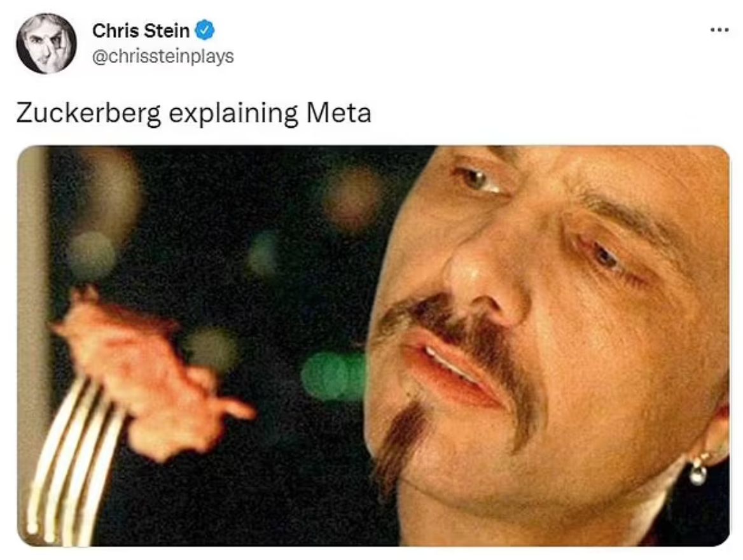Click the word 'explaining' in the tweet
This screenshot has width=743, height=560.
point(233,114)
